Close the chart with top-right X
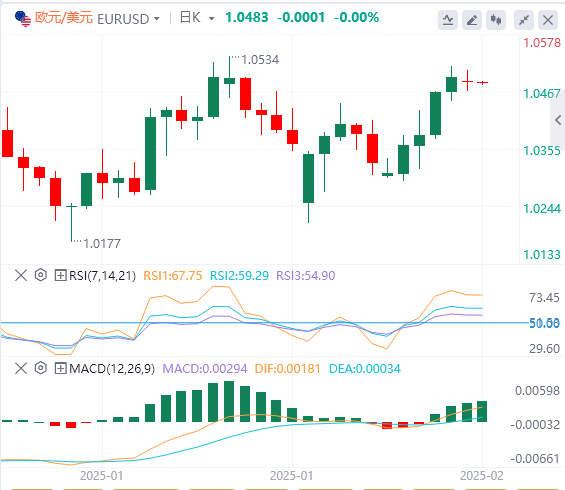The height and width of the screenshot is (490, 565). (548, 20)
